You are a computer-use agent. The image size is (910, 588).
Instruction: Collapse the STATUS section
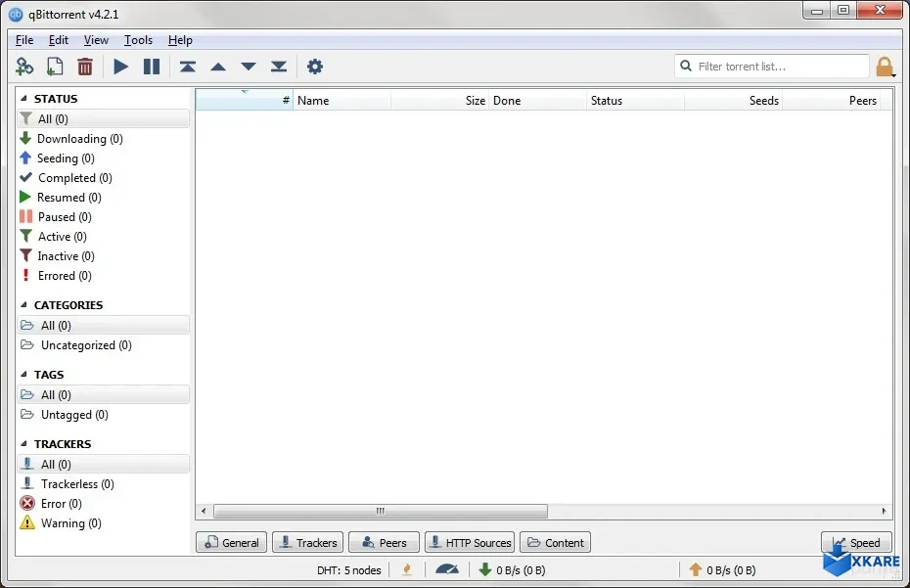(23, 98)
